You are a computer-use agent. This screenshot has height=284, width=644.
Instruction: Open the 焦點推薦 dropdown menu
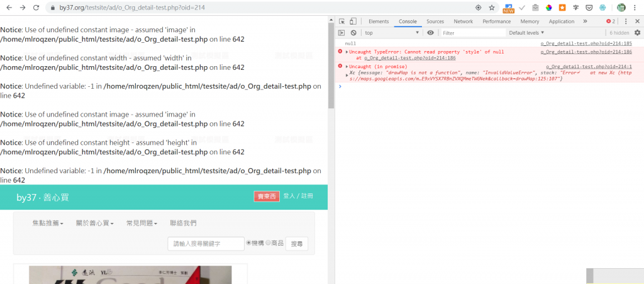(48, 223)
